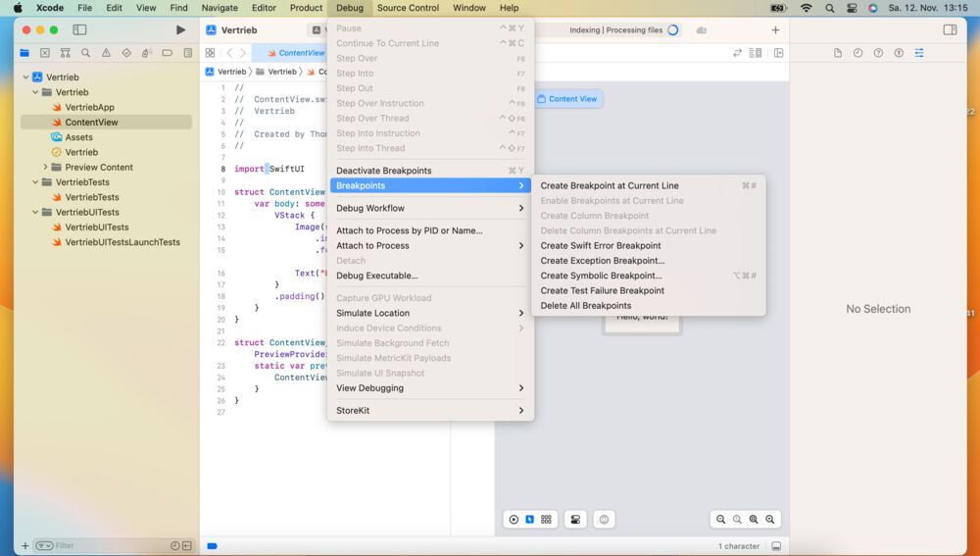
Task: Choose Create Test Failure Breakpoint
Action: [x=649, y=291]
